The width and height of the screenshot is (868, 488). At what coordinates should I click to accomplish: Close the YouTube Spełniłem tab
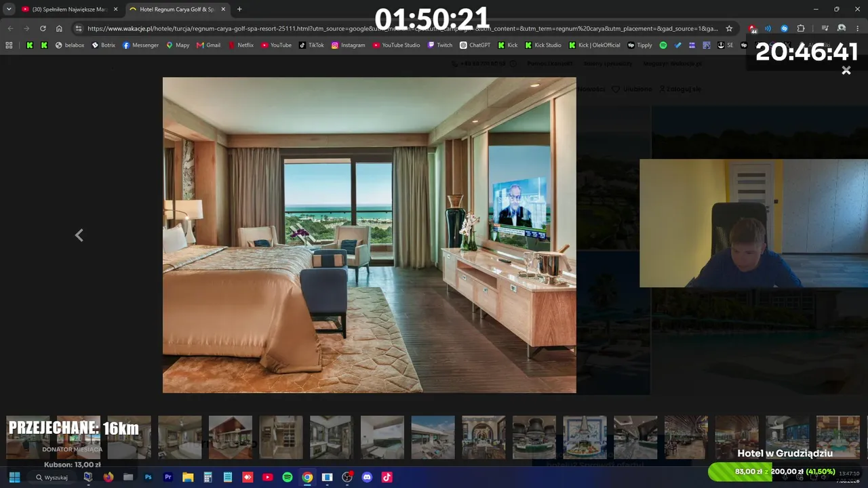116,9
